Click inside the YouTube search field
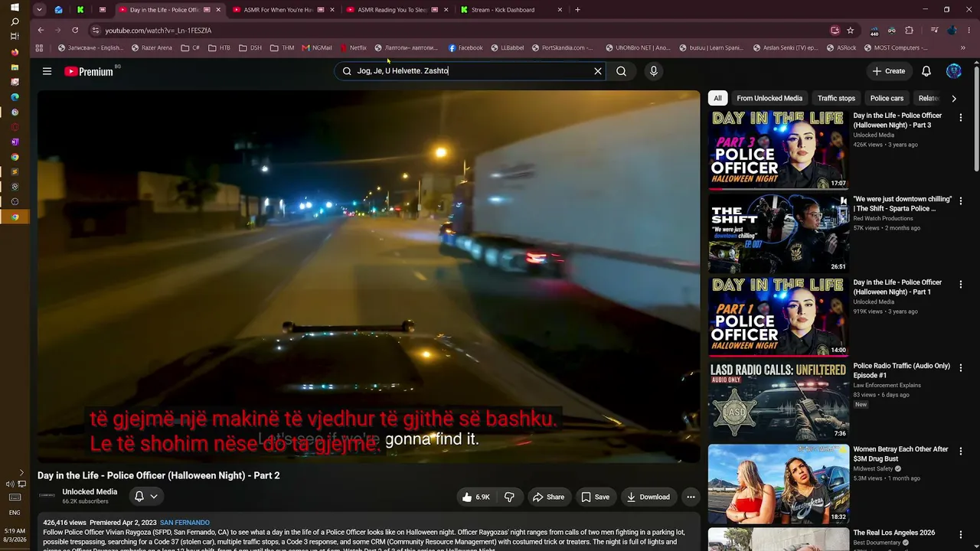The width and height of the screenshot is (980, 551). pyautogui.click(x=471, y=71)
